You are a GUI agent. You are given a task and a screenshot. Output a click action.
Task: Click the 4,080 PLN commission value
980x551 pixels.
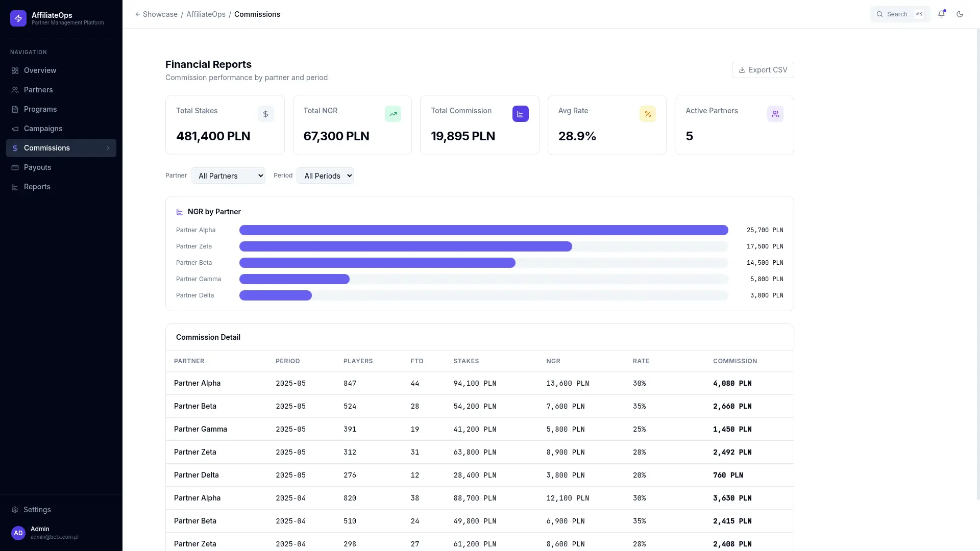point(732,383)
